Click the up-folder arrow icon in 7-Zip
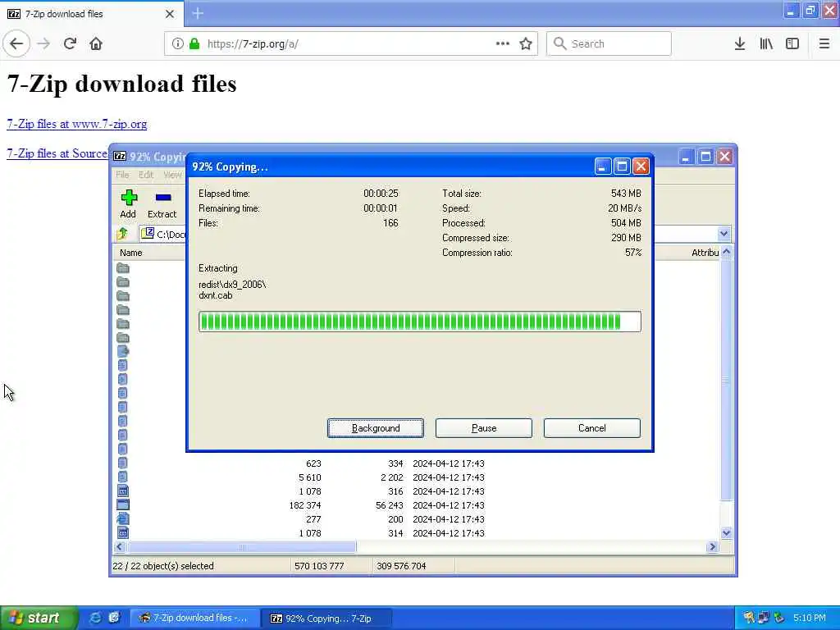Viewport: 840px width, 630px height. coord(123,234)
